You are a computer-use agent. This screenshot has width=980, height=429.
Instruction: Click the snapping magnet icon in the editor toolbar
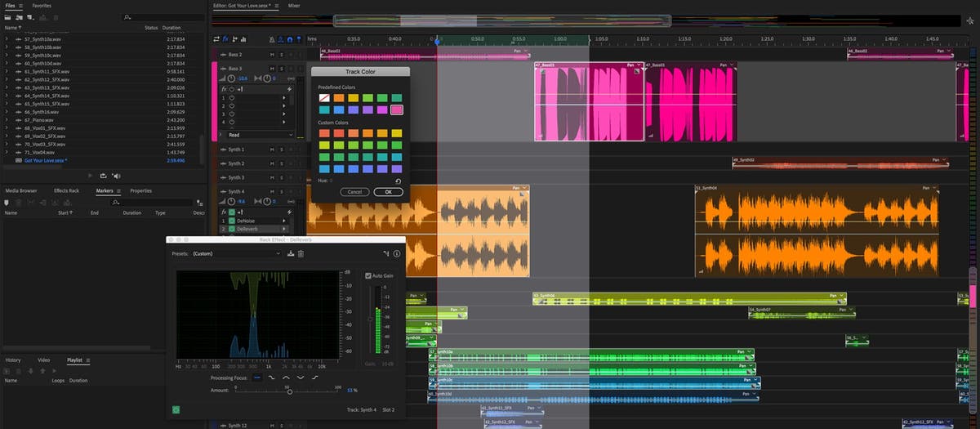(x=290, y=38)
